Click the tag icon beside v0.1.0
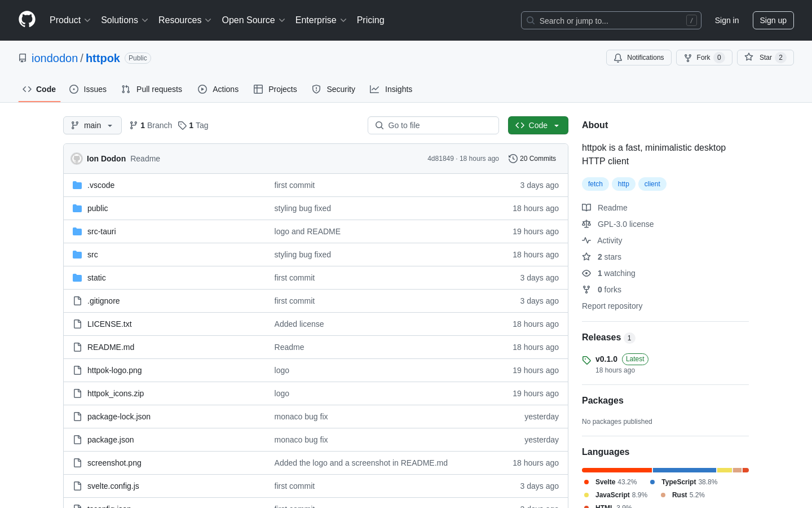The height and width of the screenshot is (508, 812). 586,360
